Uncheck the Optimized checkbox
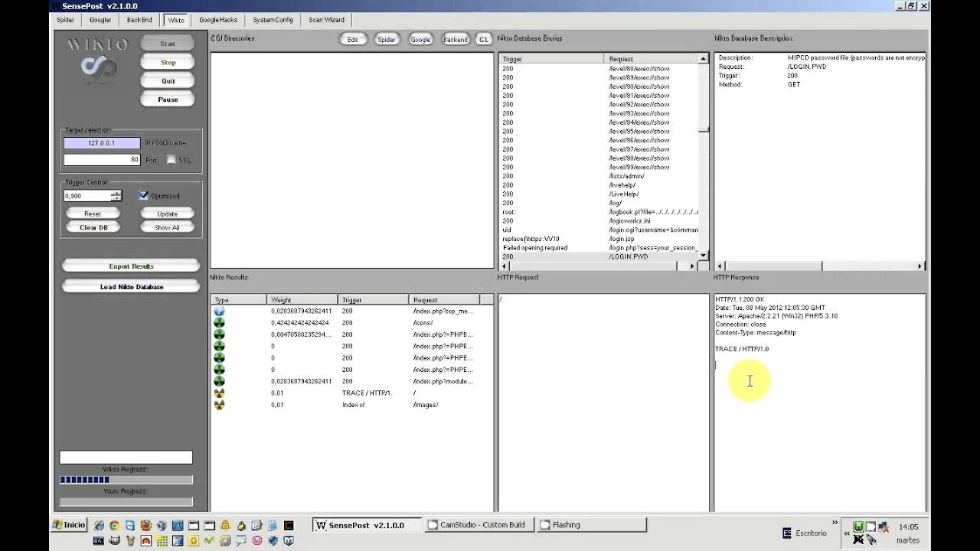 pos(143,195)
